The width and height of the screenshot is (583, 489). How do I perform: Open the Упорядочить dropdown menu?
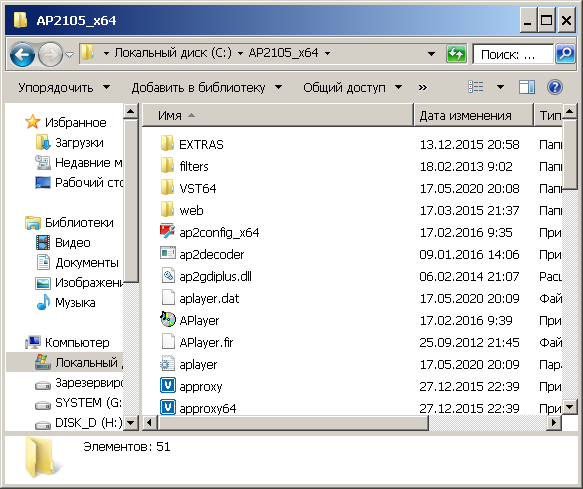pos(64,88)
